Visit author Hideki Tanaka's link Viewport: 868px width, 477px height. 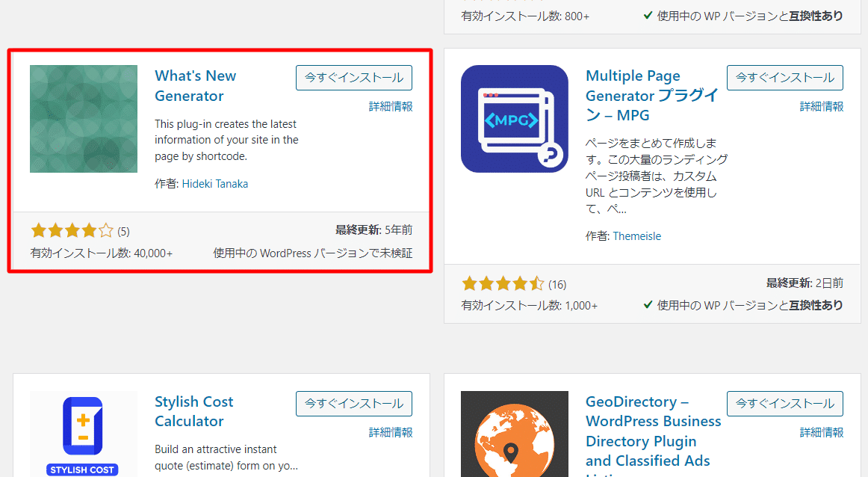click(215, 183)
